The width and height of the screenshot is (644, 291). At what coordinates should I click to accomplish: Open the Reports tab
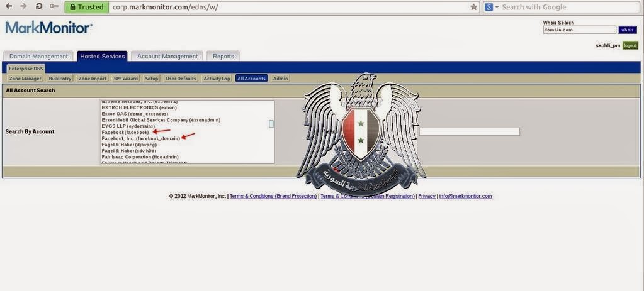pyautogui.click(x=223, y=56)
